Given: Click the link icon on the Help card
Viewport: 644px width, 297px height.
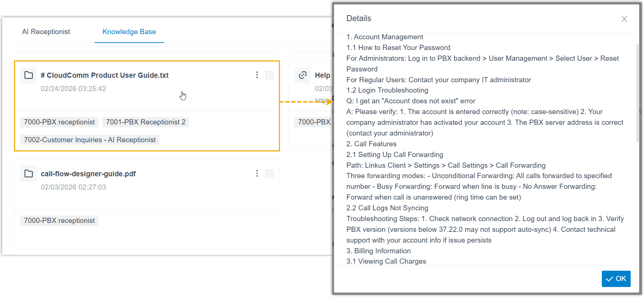Looking at the screenshot, I should (303, 75).
